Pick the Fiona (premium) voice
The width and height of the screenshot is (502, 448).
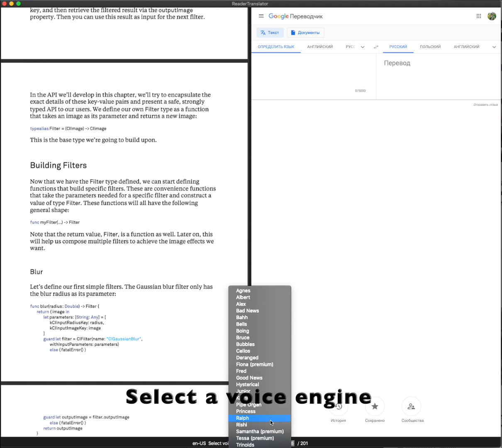(x=254, y=364)
